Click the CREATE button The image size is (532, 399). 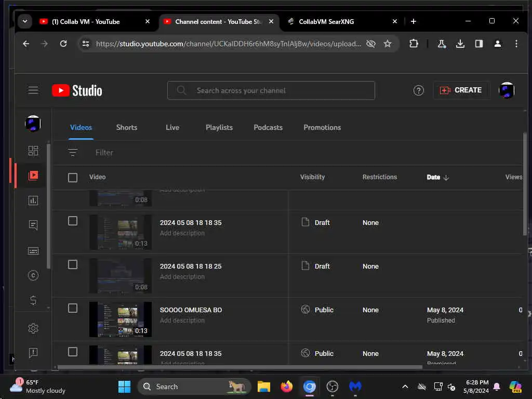click(461, 90)
